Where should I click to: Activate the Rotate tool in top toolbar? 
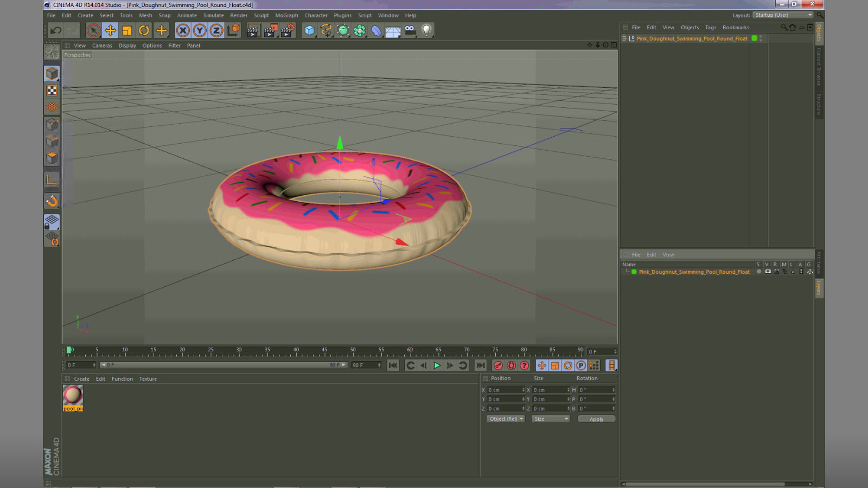pos(144,30)
